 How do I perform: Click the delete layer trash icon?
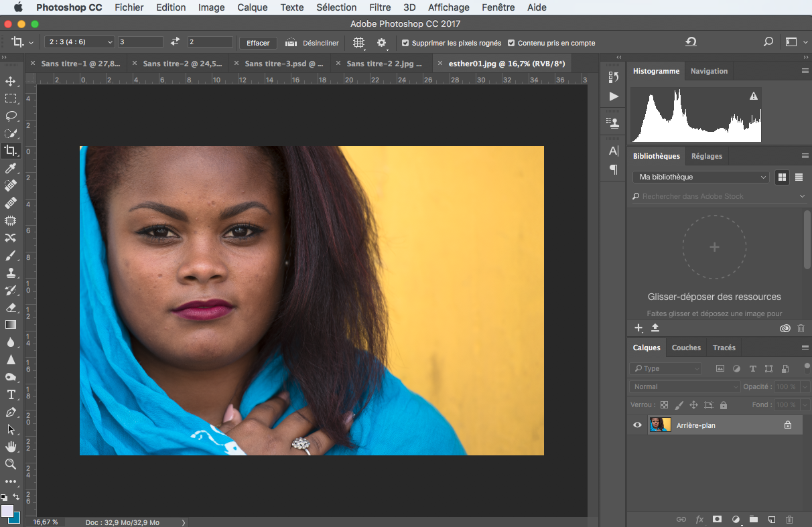(x=789, y=519)
